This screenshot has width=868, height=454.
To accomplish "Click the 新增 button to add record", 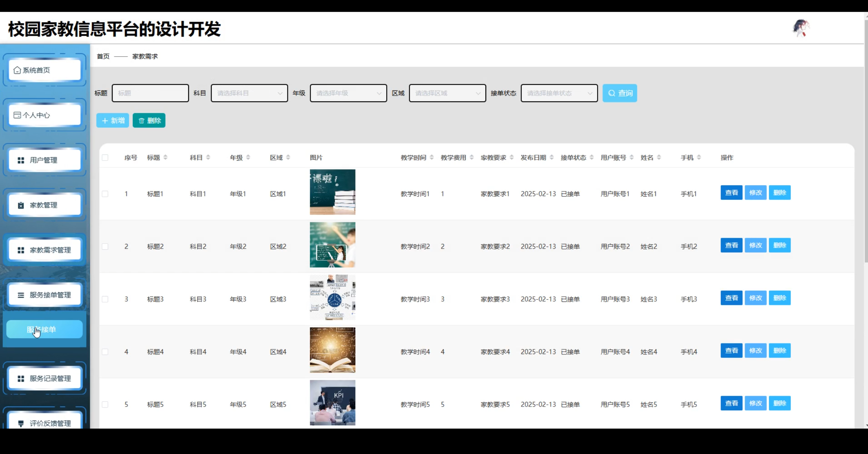I will click(x=112, y=120).
